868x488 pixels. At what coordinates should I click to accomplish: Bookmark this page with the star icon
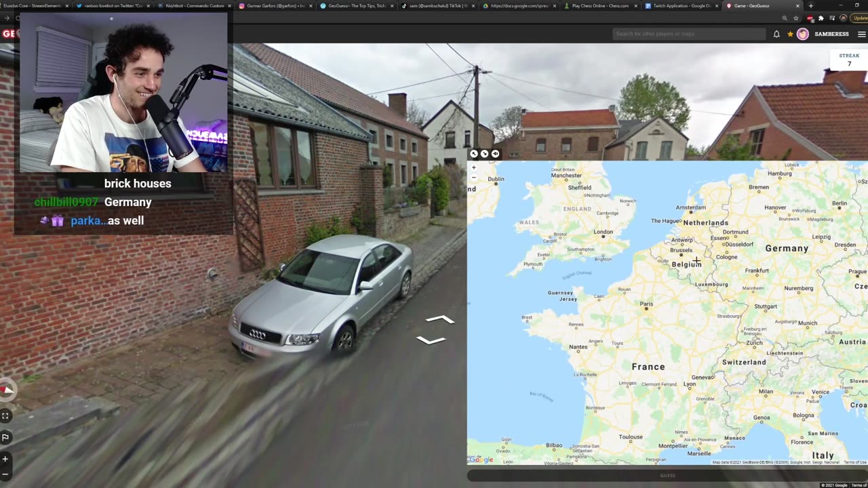click(796, 18)
